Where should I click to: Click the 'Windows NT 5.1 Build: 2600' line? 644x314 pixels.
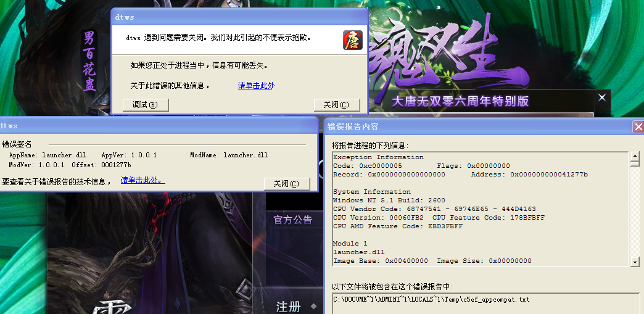(x=389, y=200)
